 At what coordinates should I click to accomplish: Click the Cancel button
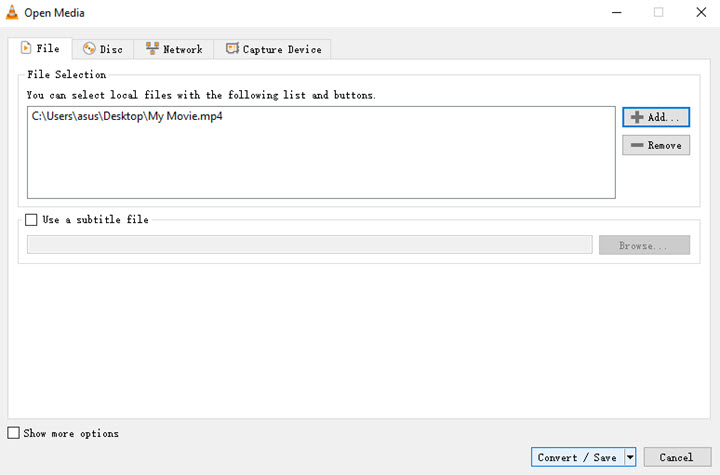point(676,457)
